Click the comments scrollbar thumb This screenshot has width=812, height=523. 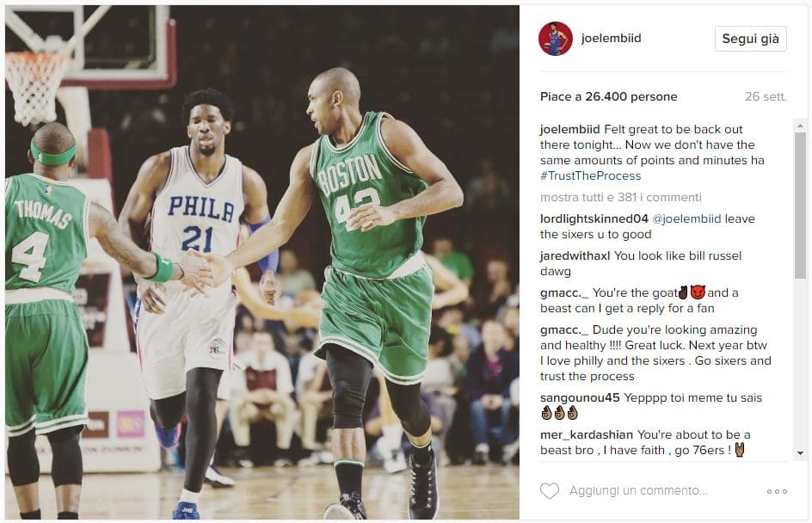click(800, 205)
